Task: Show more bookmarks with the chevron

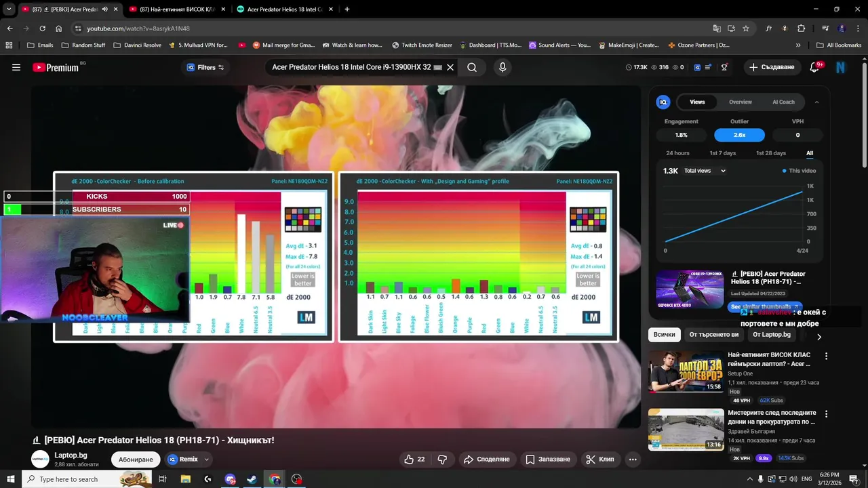Action: (798, 45)
